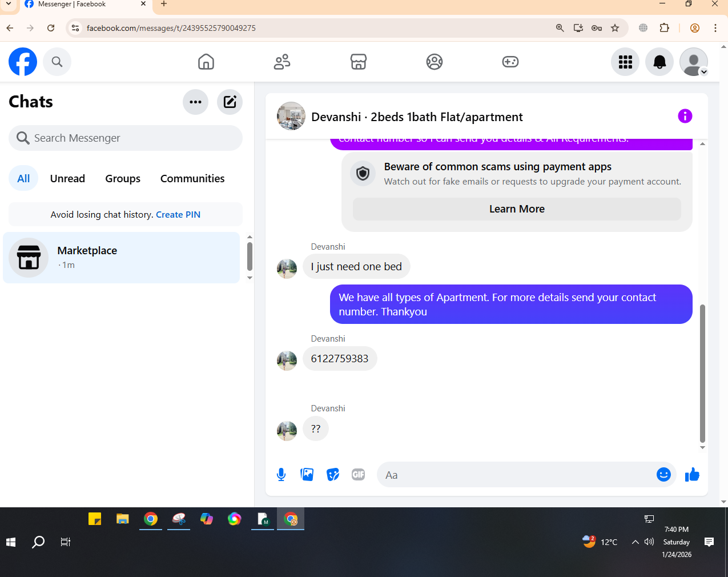Open the Gaming icon in top navigation
The height and width of the screenshot is (577, 728).
(510, 62)
